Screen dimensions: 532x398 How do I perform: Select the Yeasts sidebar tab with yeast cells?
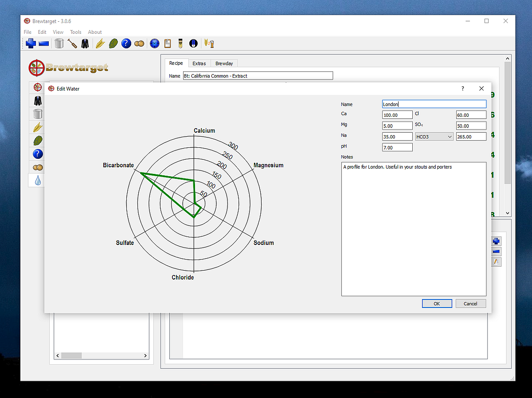[x=38, y=167]
